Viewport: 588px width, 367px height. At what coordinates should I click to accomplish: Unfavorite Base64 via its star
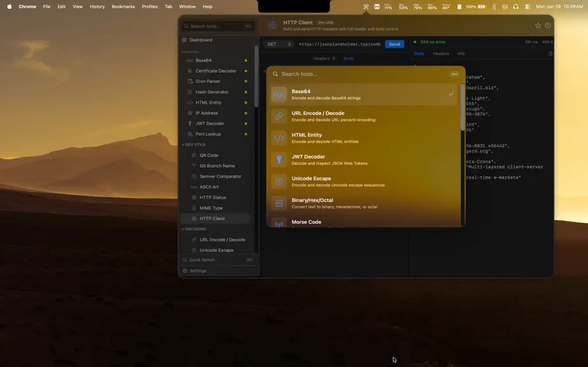point(246,61)
